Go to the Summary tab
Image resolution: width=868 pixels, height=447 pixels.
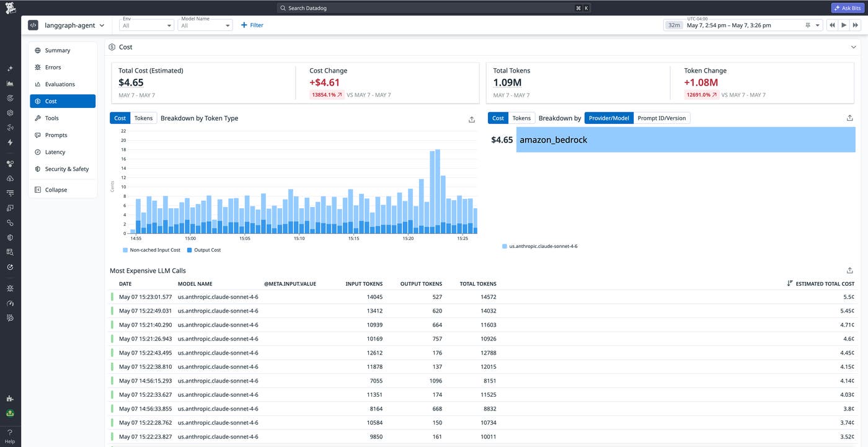point(63,50)
